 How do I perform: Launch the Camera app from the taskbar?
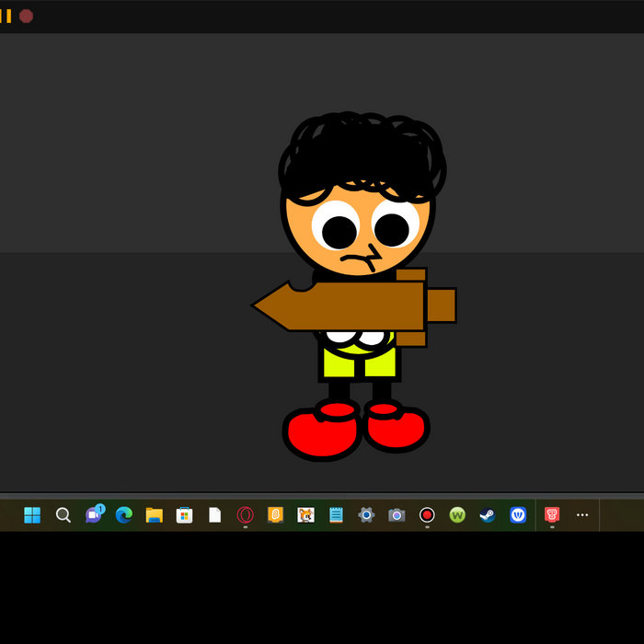(397, 515)
